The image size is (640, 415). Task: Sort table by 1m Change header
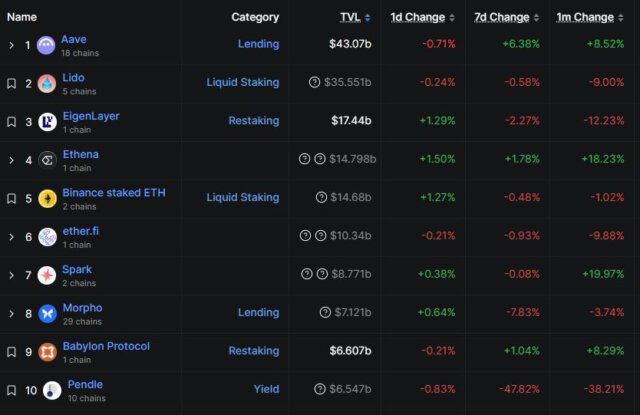click(x=585, y=17)
